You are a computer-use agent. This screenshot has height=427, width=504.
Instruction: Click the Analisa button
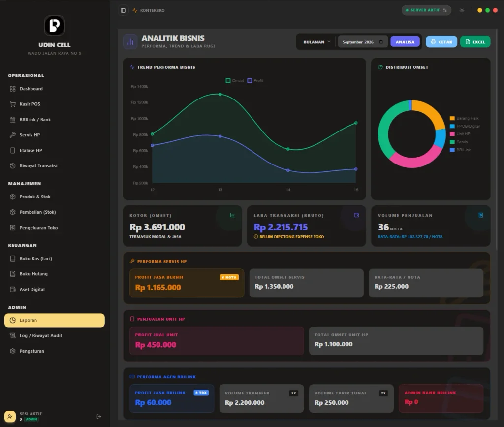[405, 42]
